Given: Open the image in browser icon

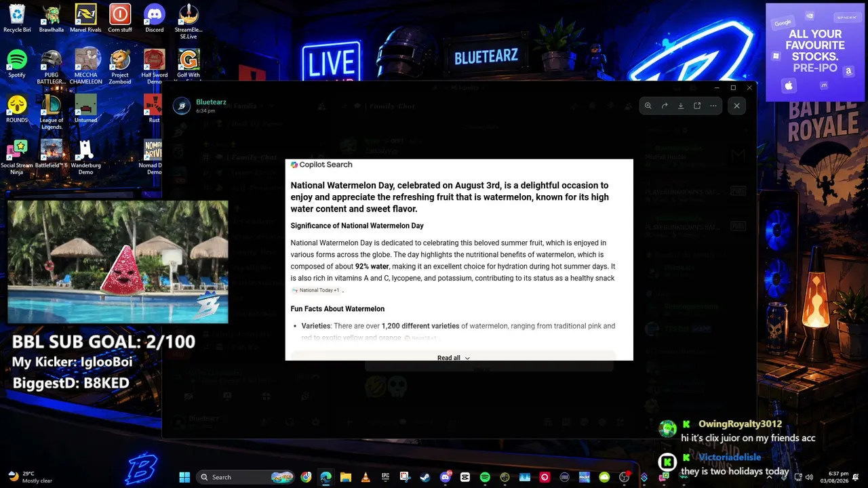Looking at the screenshot, I should 697,106.
